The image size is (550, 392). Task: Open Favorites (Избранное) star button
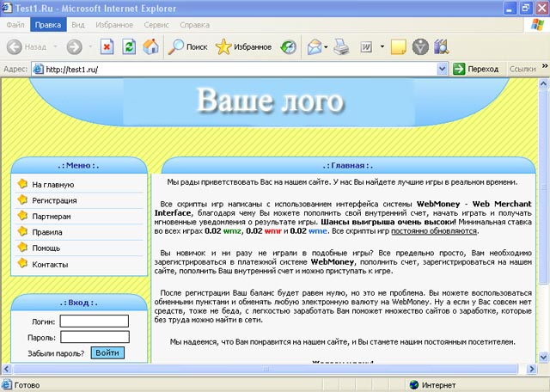(243, 46)
